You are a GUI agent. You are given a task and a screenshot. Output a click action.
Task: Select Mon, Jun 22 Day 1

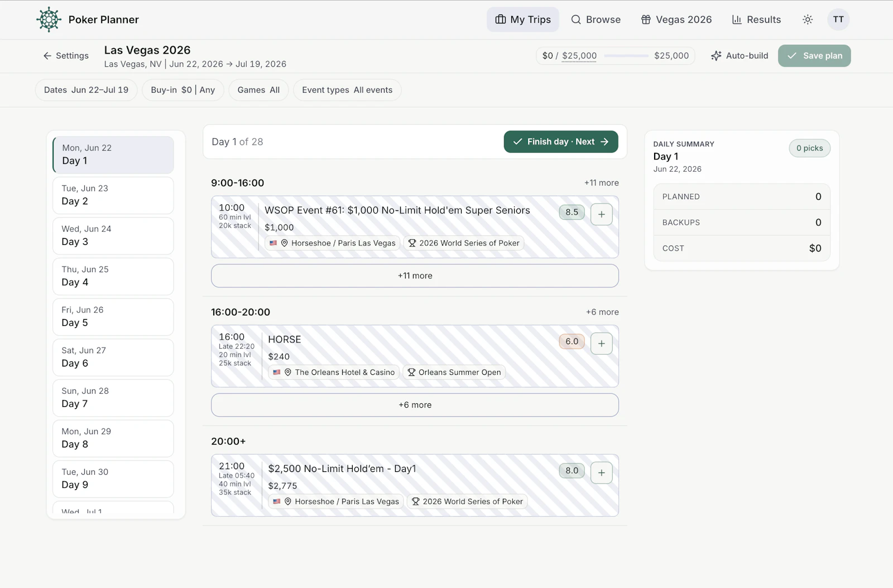pyautogui.click(x=113, y=155)
